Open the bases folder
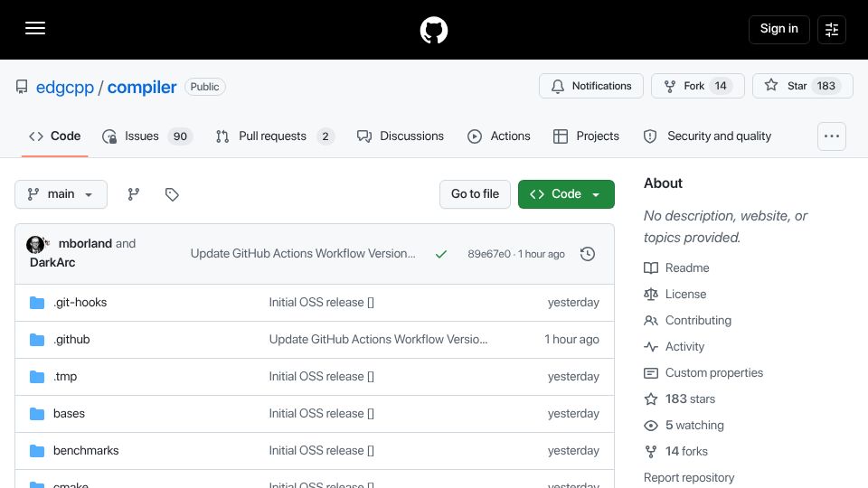Image resolution: width=868 pixels, height=488 pixels. (x=70, y=414)
